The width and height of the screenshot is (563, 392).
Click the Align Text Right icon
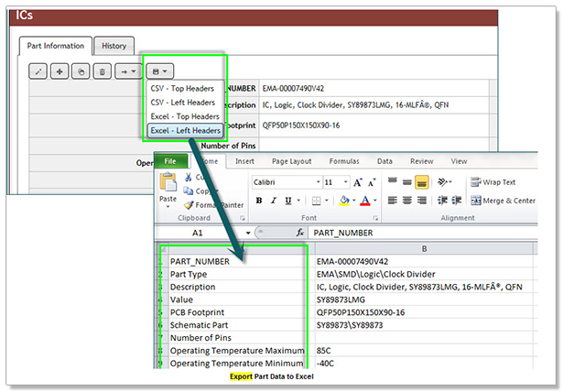click(422, 201)
